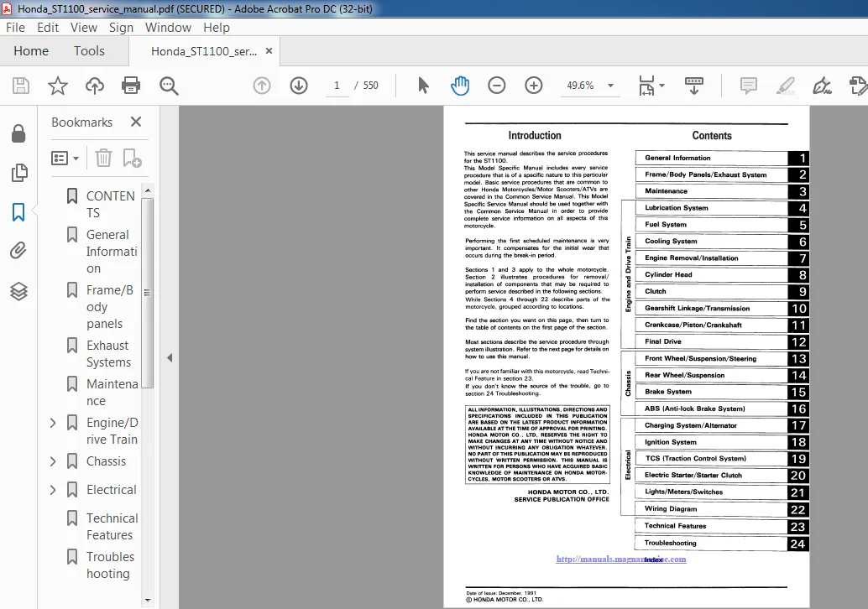Click bookmarks scrollbar up arrow
This screenshot has height=609, width=868.
[x=147, y=190]
